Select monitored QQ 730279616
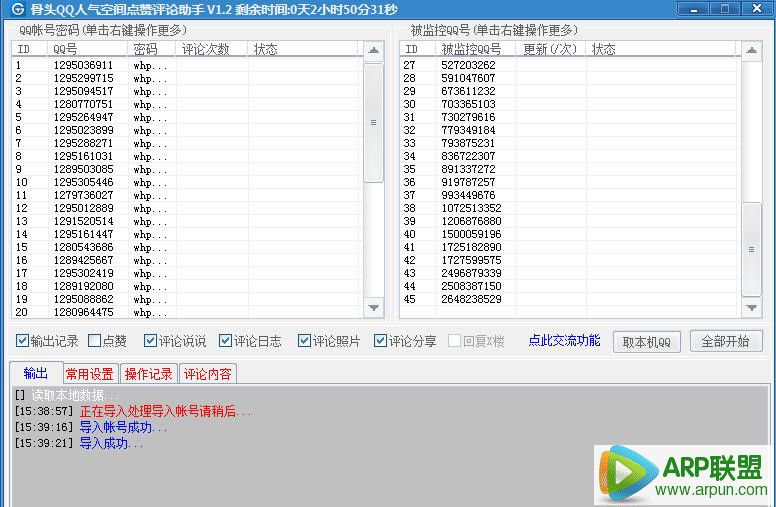This screenshot has width=776, height=507. [x=570, y=117]
